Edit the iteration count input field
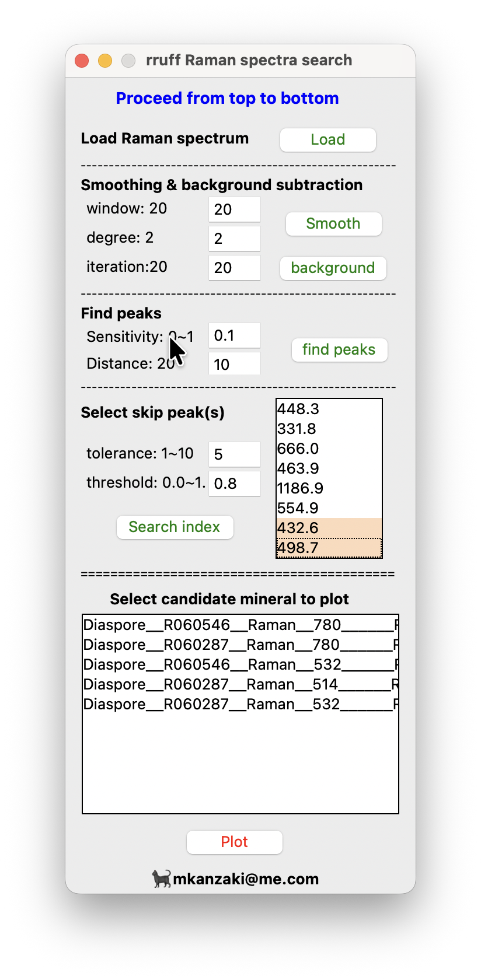 234,268
